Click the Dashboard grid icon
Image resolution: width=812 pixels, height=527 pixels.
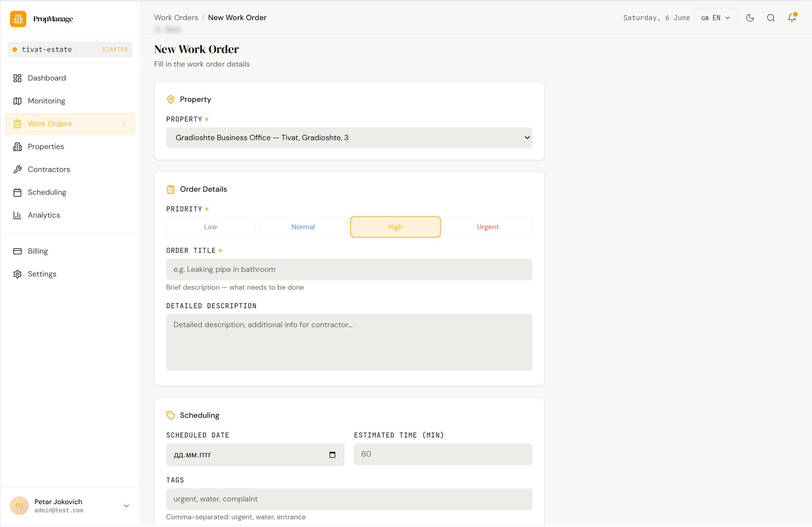[17, 78]
